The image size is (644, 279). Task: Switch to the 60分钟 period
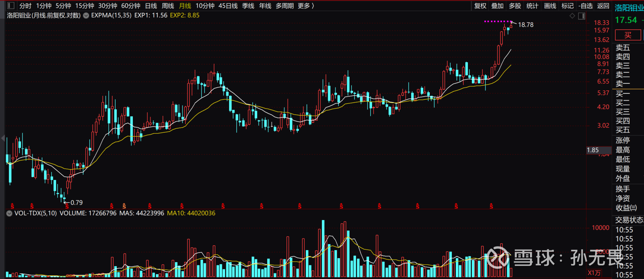(131, 6)
